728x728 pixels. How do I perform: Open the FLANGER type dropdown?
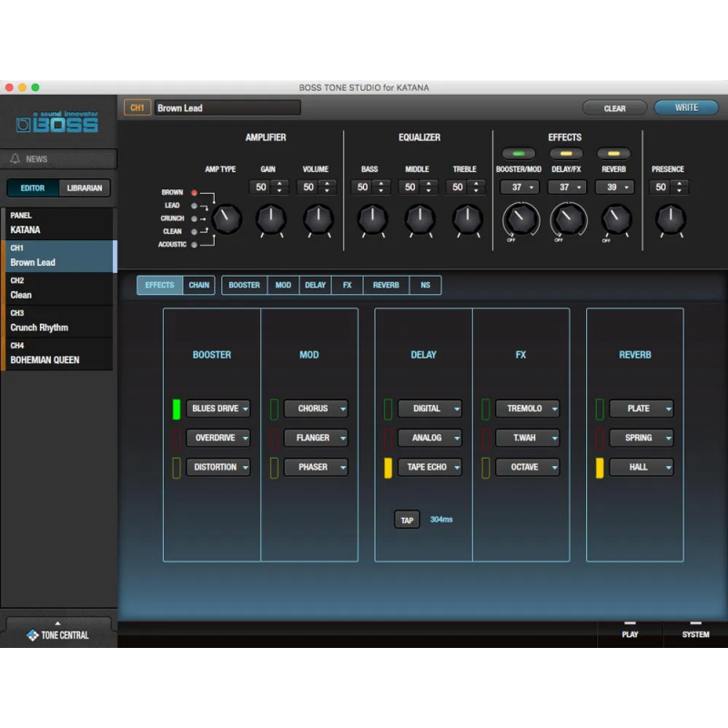pos(316,438)
